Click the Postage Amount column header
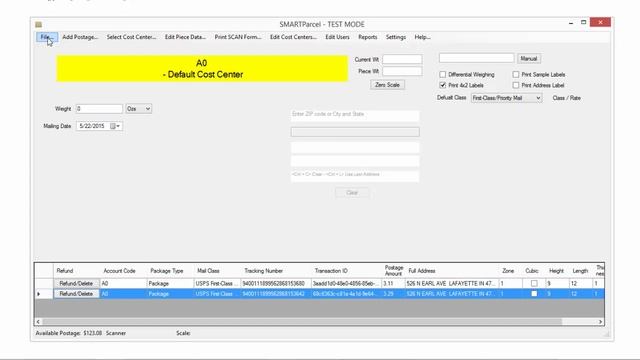Screen dimensions: 640x360 (x=393, y=271)
